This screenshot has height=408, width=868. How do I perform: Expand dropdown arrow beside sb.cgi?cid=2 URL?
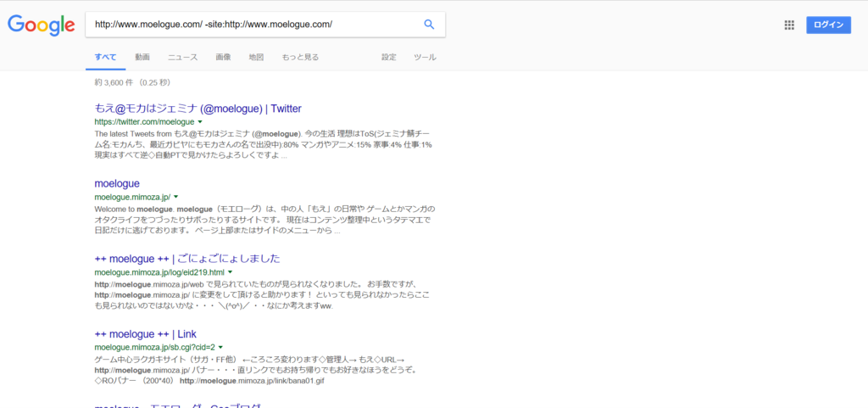220,348
